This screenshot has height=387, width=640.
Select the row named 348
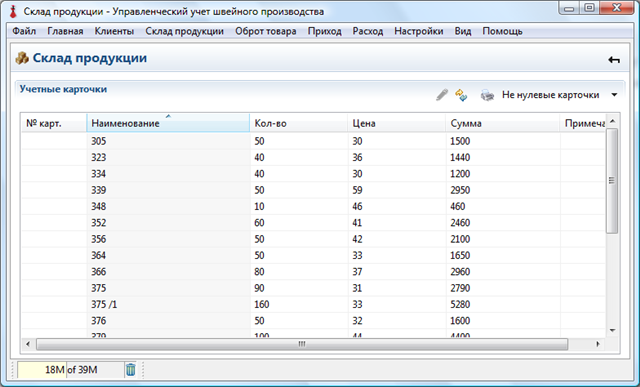pyautogui.click(x=313, y=207)
